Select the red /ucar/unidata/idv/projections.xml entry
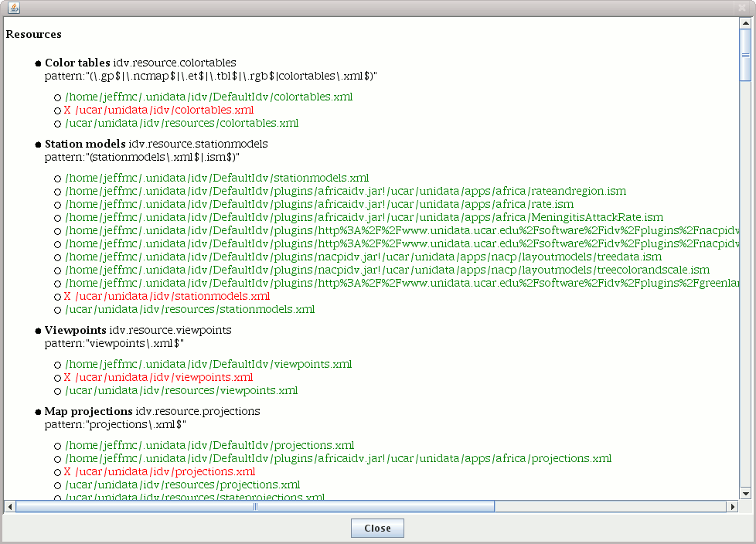756x544 pixels. [160, 472]
